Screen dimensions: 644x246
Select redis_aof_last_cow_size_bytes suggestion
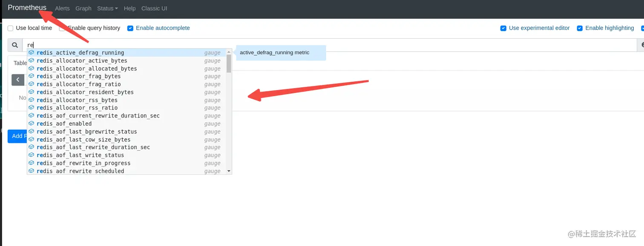point(127,140)
